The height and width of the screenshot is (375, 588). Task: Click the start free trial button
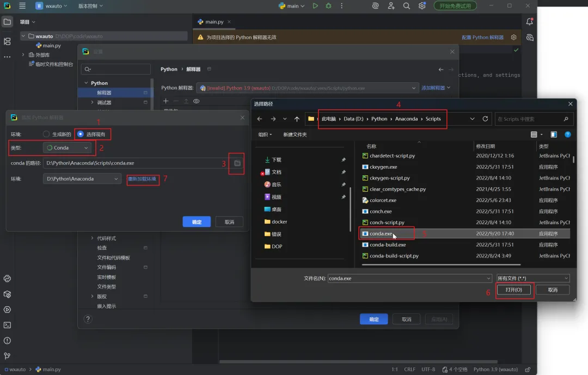(455, 5)
